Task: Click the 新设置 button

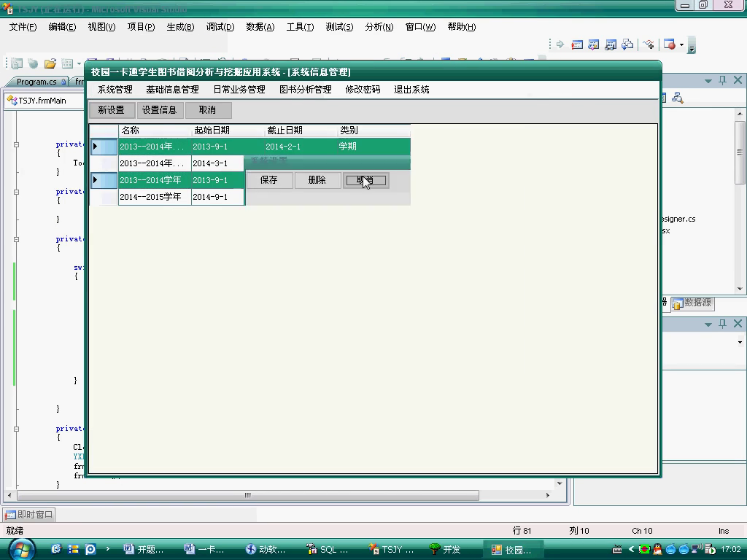Action: (112, 110)
